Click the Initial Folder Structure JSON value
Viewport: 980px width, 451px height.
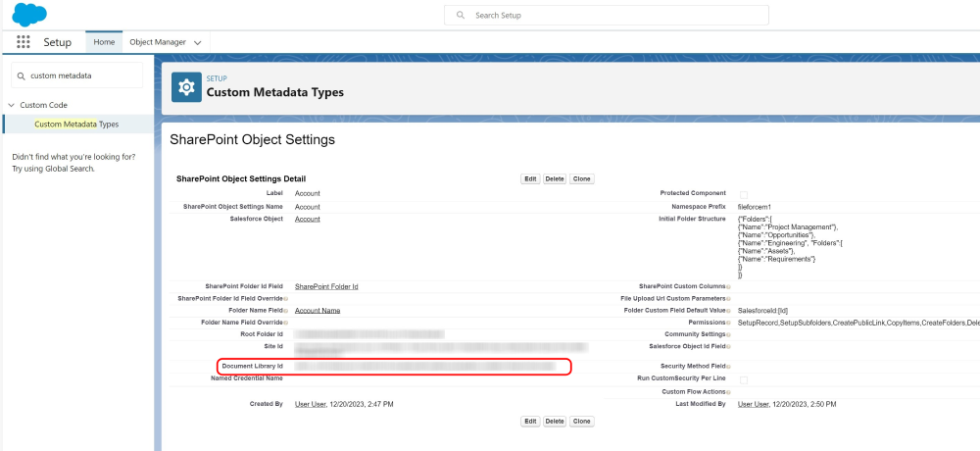[x=791, y=247]
